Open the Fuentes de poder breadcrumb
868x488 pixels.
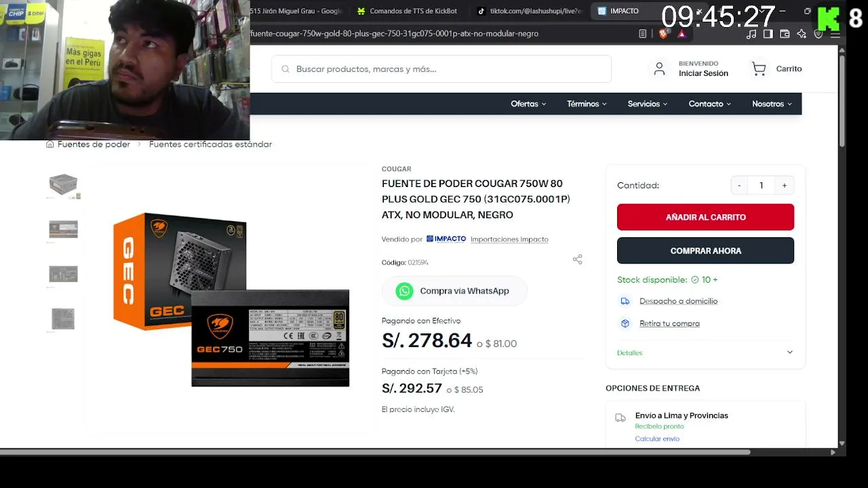pos(94,144)
